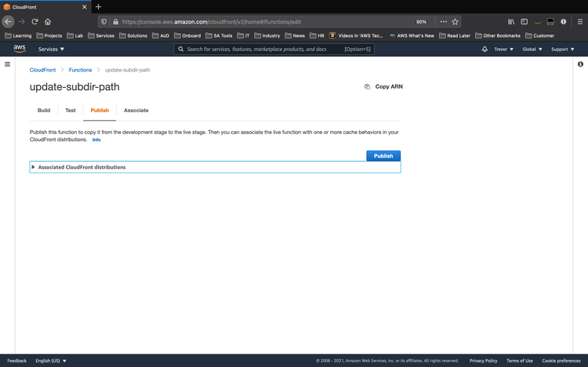
Task: Click the Copy ARN button text
Action: (x=389, y=87)
